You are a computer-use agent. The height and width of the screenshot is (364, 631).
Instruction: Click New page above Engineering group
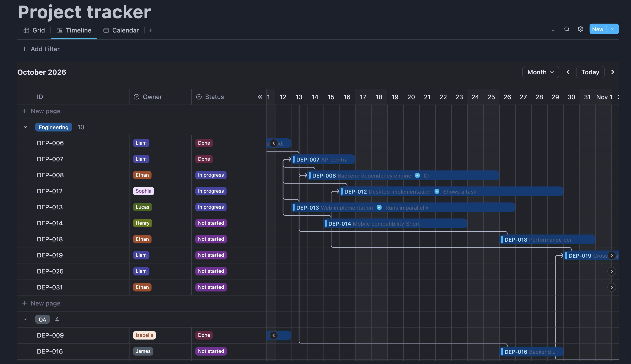coord(41,111)
